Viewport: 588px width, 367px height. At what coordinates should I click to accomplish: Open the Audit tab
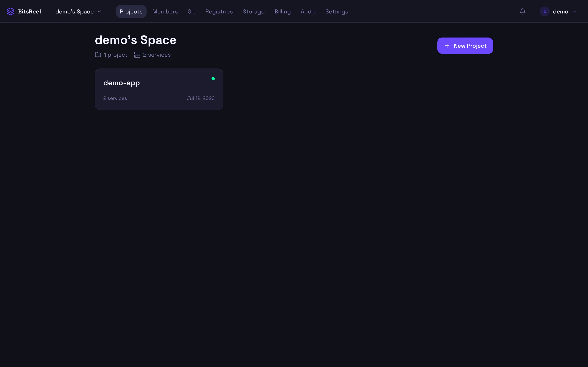click(308, 11)
